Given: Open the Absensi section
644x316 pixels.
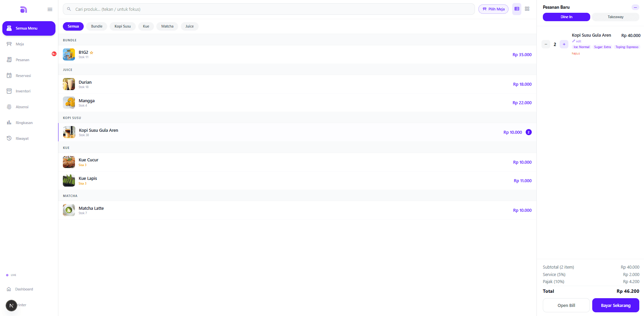Looking at the screenshot, I should pos(29,107).
